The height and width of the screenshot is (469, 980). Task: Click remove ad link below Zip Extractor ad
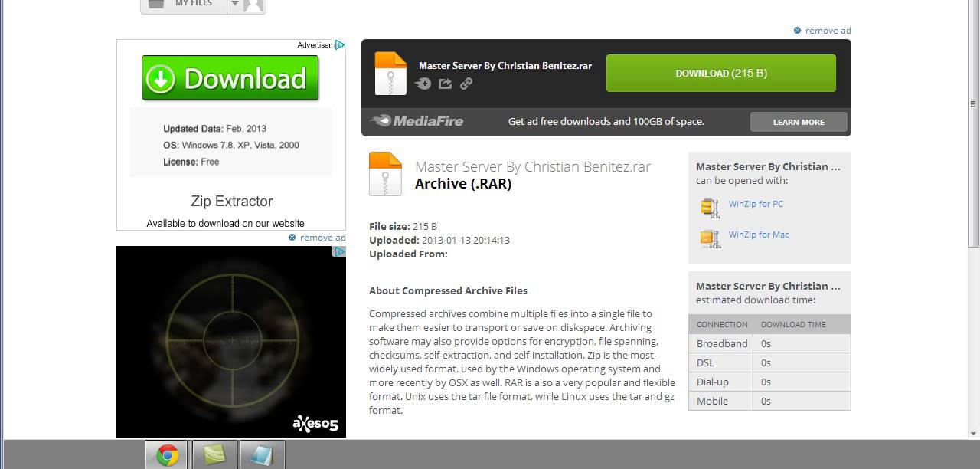[322, 238]
